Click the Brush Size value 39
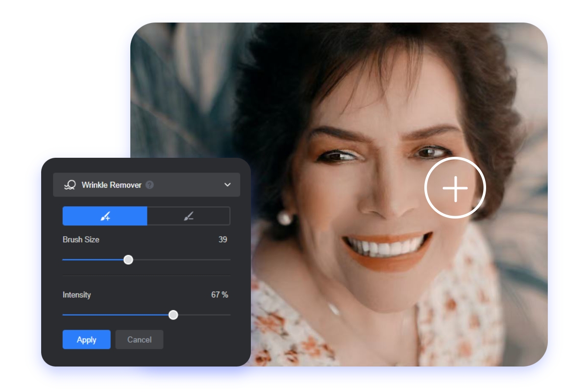The width and height of the screenshot is (588, 392). [223, 240]
